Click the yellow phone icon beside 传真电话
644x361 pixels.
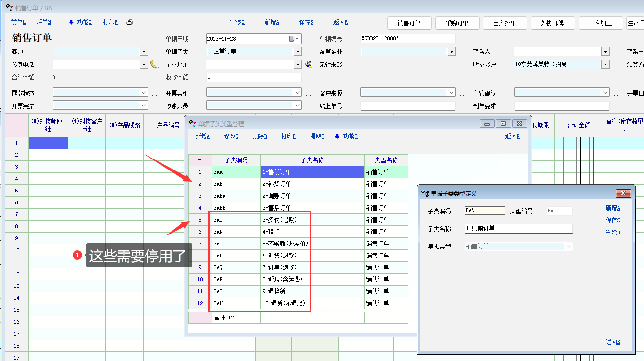154,64
